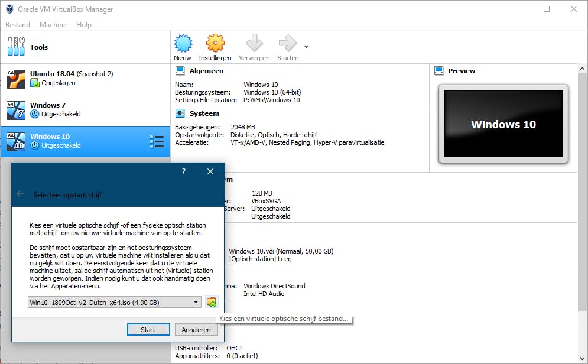
Task: Click the Systeem section header
Action: [204, 113]
